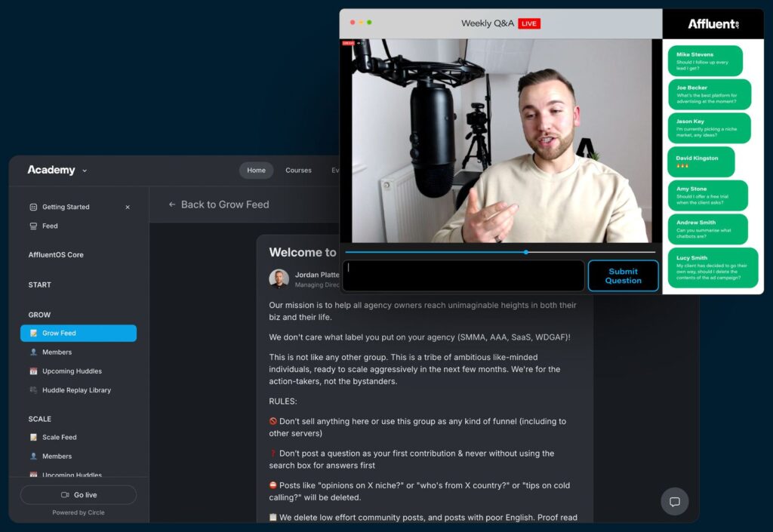Click the Members icon under SCALE
The height and width of the screenshot is (532, 773).
(33, 456)
